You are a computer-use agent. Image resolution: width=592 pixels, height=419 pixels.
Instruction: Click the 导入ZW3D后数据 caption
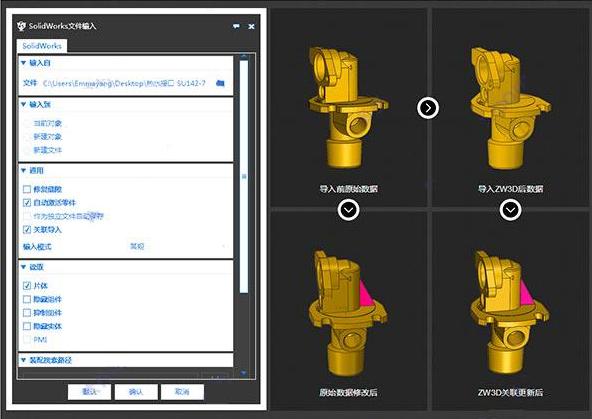(510, 189)
